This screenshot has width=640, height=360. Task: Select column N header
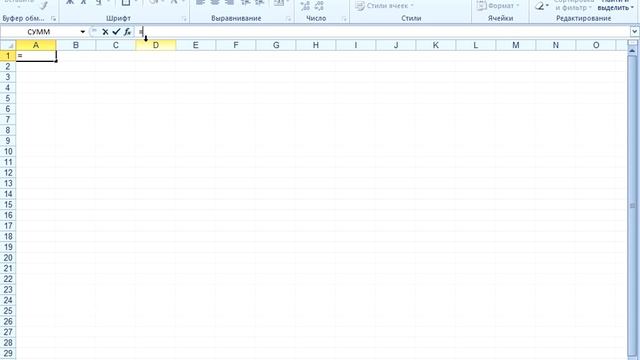[x=556, y=45]
